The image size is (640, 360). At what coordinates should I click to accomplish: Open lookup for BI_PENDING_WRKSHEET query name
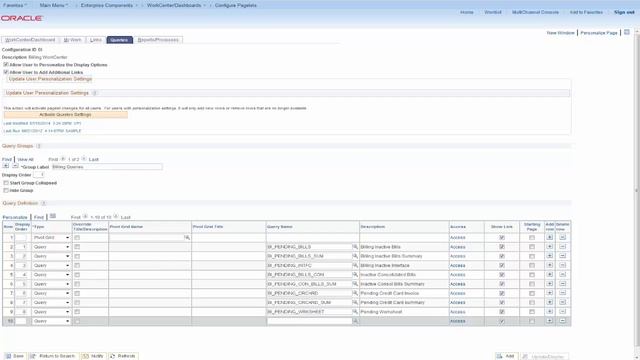[x=355, y=311]
